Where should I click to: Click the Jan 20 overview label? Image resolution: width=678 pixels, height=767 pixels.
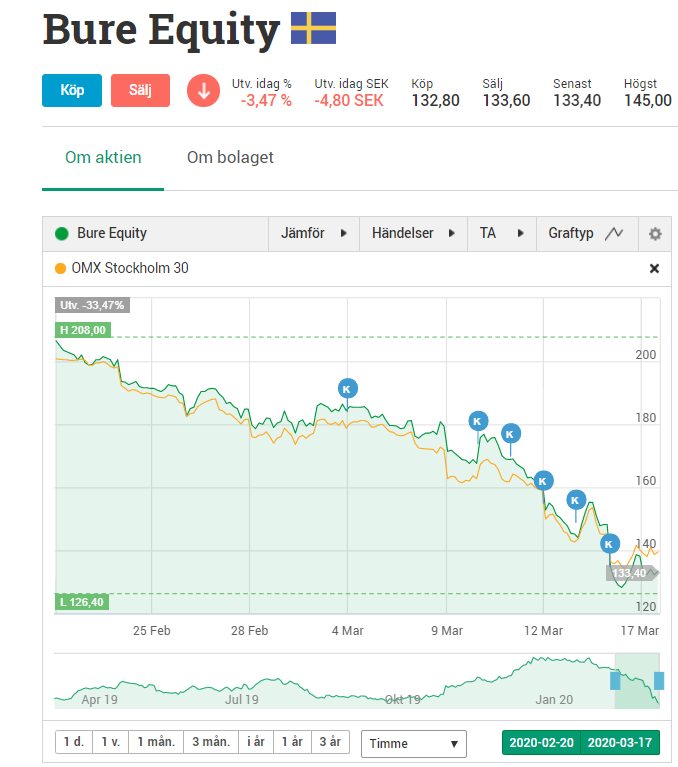554,700
